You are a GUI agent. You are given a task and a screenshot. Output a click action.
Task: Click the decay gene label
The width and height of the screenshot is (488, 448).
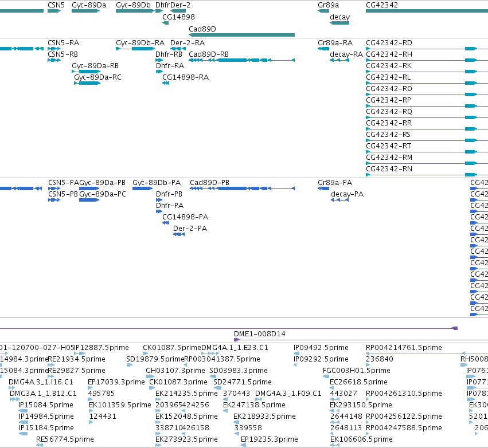tap(340, 17)
